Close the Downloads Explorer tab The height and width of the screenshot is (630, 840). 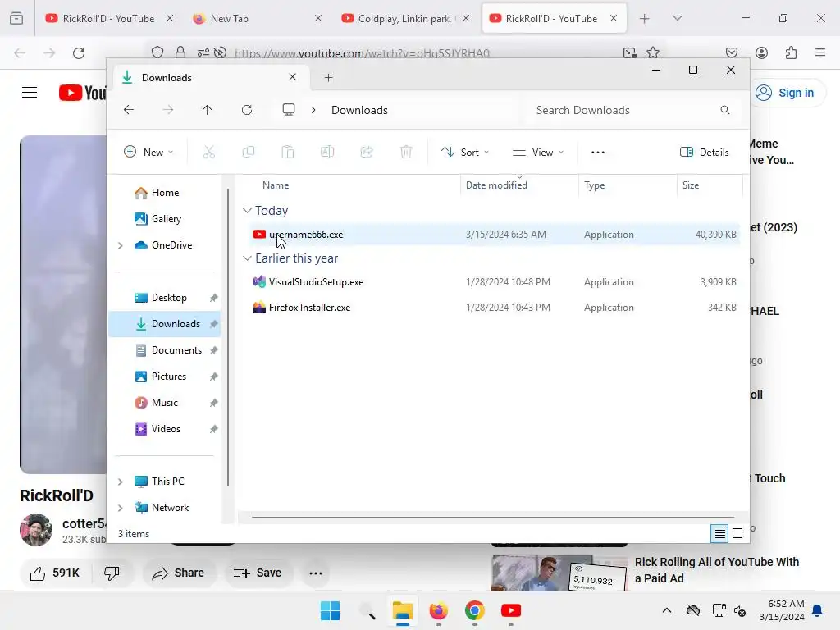293,77
